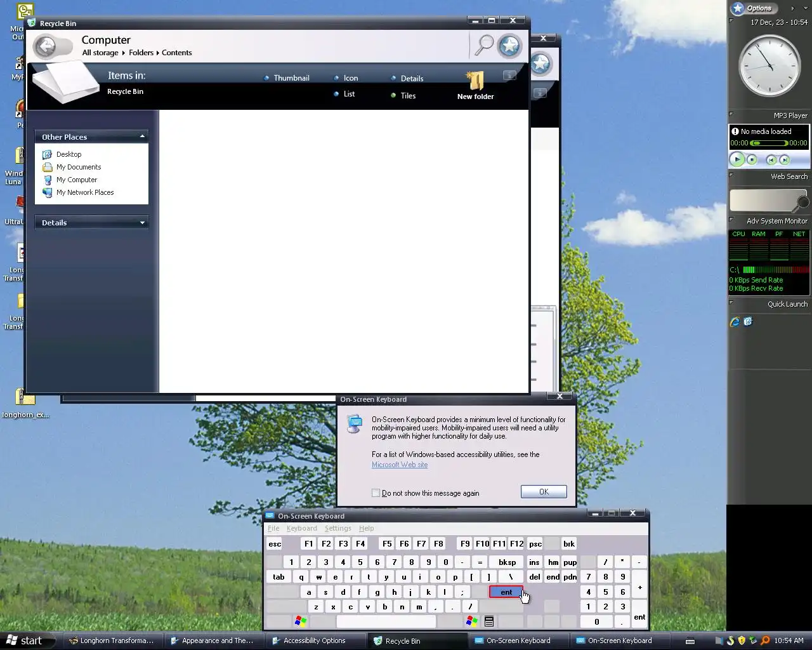Open the Help menu of On-Screen Keyboard

pyautogui.click(x=367, y=528)
